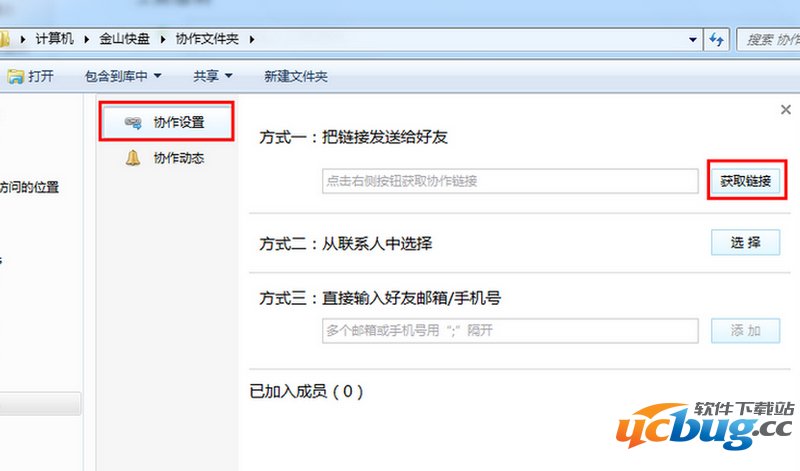Refresh the folder using the address bar refresh icon

[x=716, y=40]
